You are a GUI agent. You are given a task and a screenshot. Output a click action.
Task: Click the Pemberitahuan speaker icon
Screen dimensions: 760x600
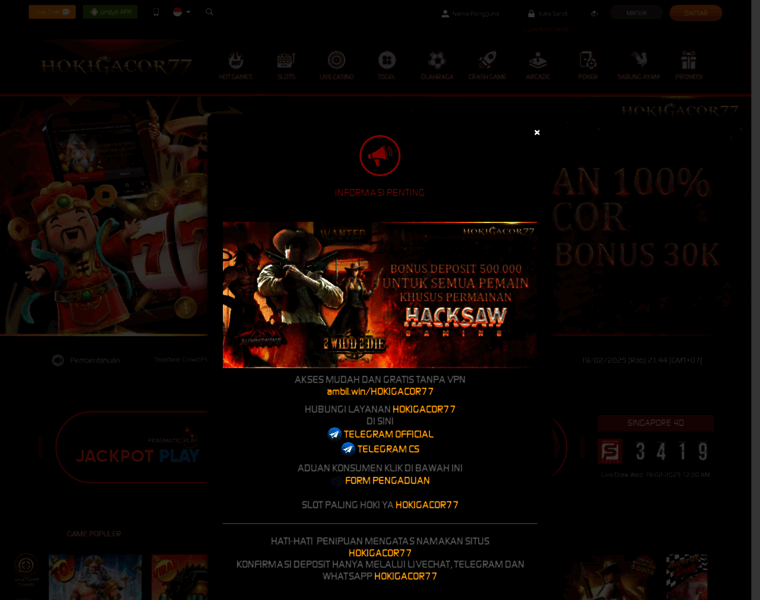pos(58,361)
